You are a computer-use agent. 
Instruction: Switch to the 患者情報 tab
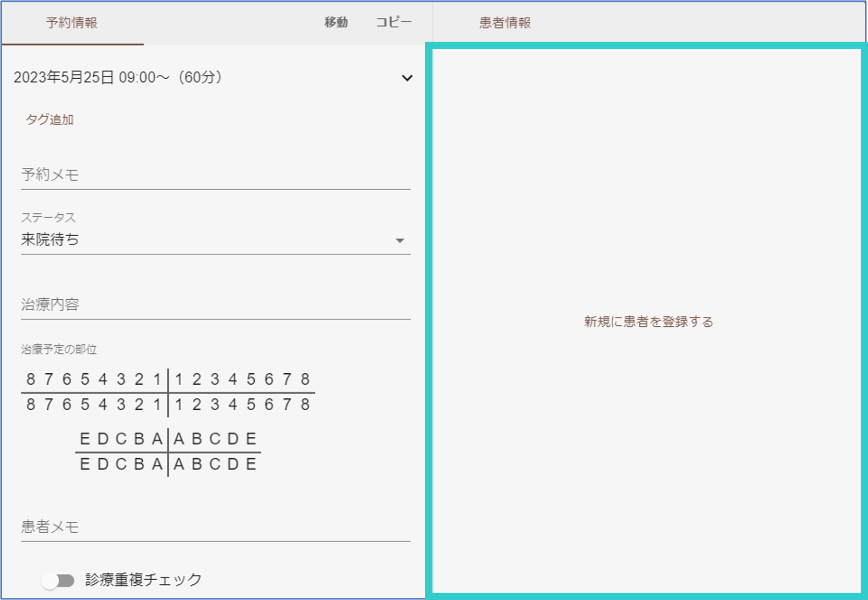point(505,23)
